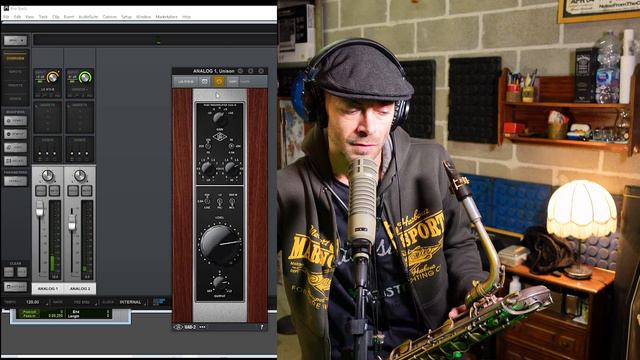Viewport: 640px width, 360px height.
Task: Toggle the orange plugin power button
Action: (x=218, y=82)
